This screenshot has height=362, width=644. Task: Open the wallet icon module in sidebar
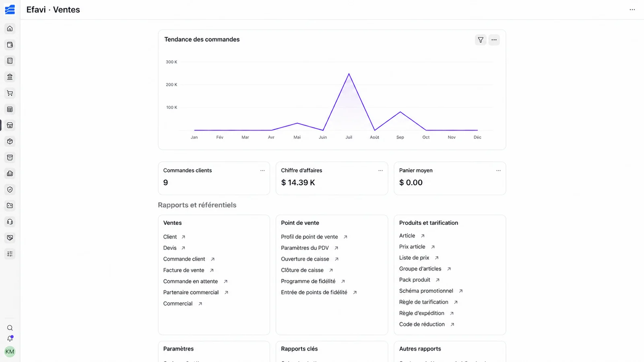(x=10, y=45)
